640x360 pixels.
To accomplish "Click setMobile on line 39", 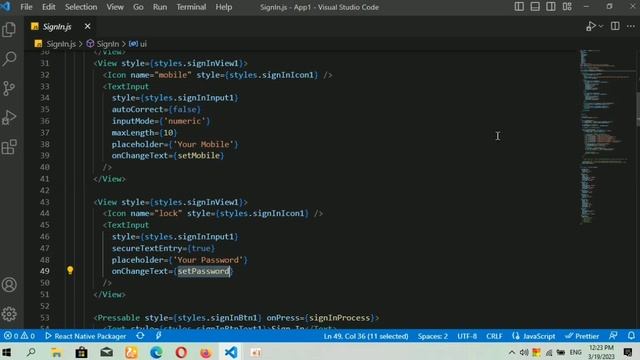I will (x=199, y=156).
